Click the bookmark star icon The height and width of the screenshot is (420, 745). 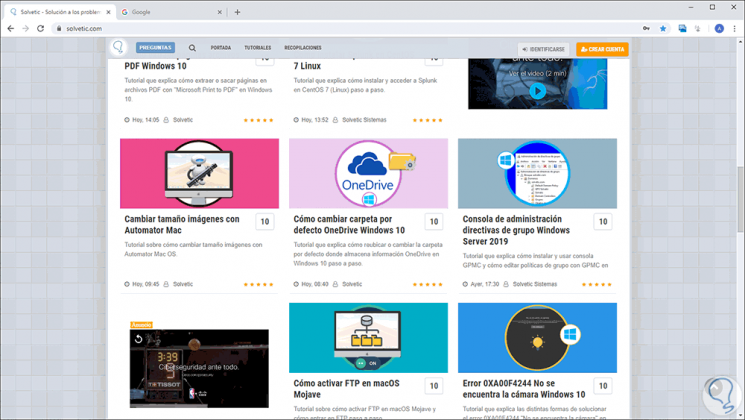click(663, 29)
